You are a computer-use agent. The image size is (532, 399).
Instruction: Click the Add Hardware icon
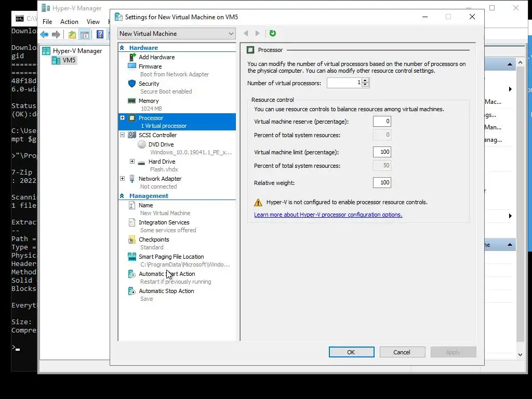point(132,57)
